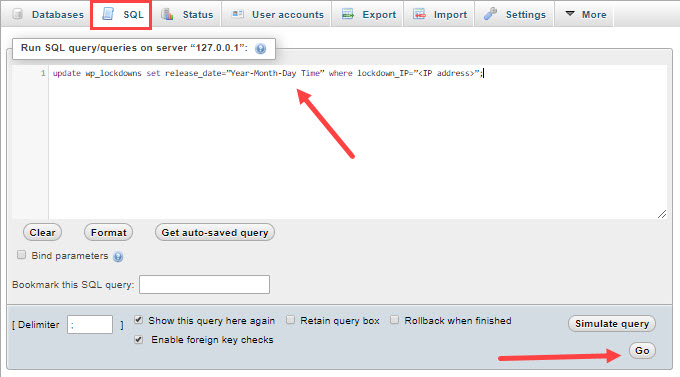This screenshot has height=377, width=680.
Task: Click the Settings wrench icon
Action: (490, 14)
